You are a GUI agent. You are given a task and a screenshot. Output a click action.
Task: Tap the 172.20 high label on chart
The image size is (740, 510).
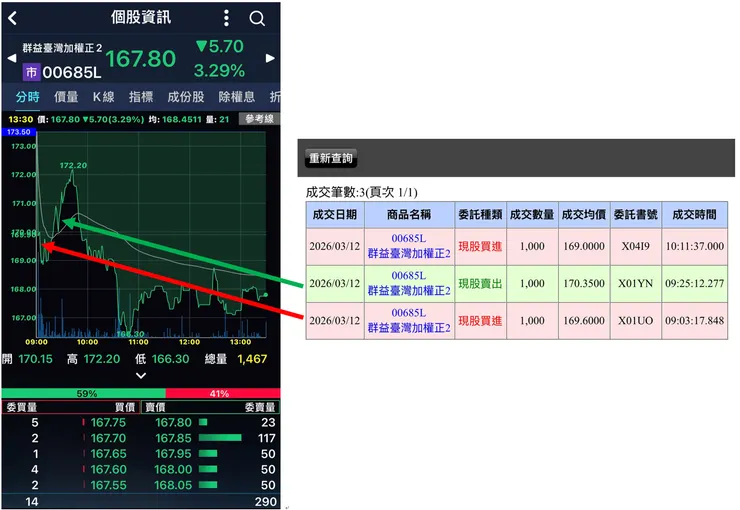point(73,166)
